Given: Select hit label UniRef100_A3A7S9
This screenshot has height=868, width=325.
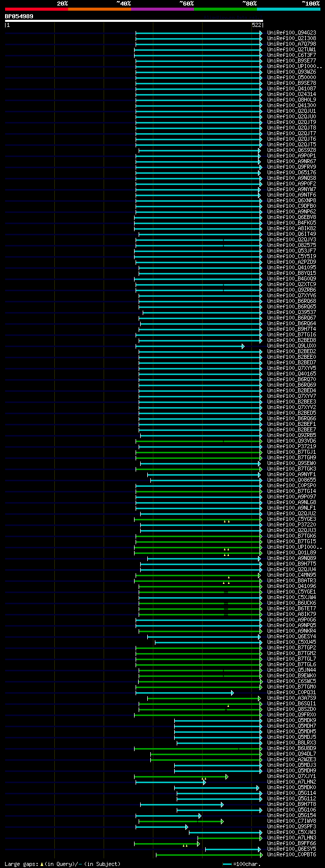Looking at the screenshot, I should pos(291,698).
